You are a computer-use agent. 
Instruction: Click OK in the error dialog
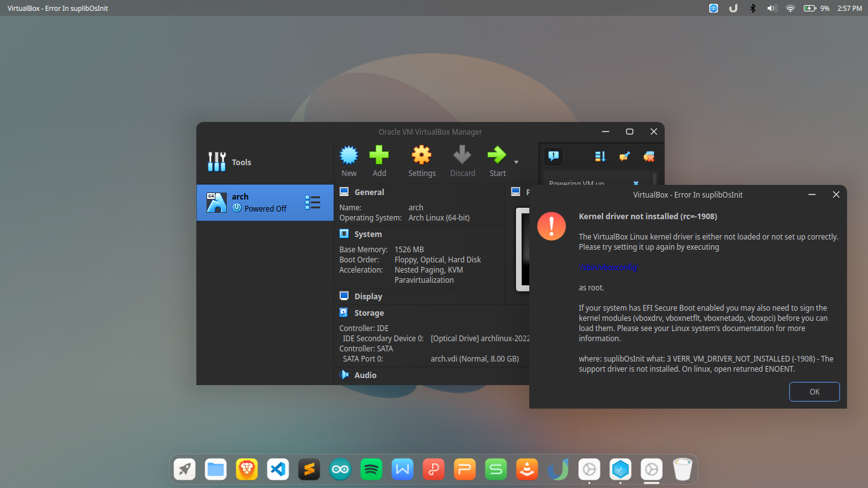click(x=815, y=391)
